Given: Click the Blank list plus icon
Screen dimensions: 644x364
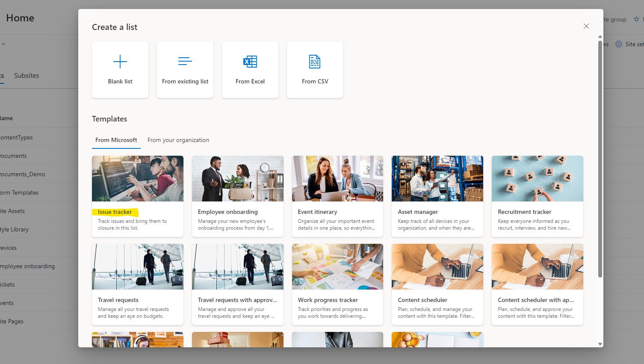Looking at the screenshot, I should (120, 62).
